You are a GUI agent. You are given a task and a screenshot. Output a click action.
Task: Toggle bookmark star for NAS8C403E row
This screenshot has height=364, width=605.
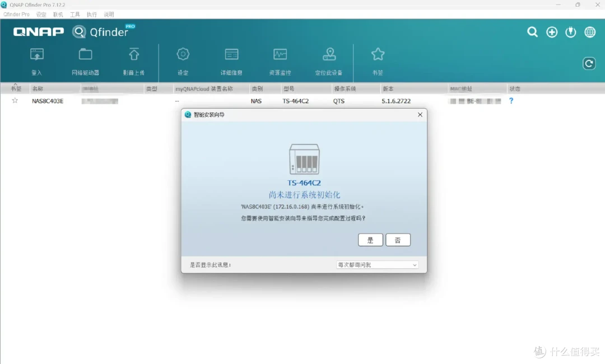[x=15, y=101]
